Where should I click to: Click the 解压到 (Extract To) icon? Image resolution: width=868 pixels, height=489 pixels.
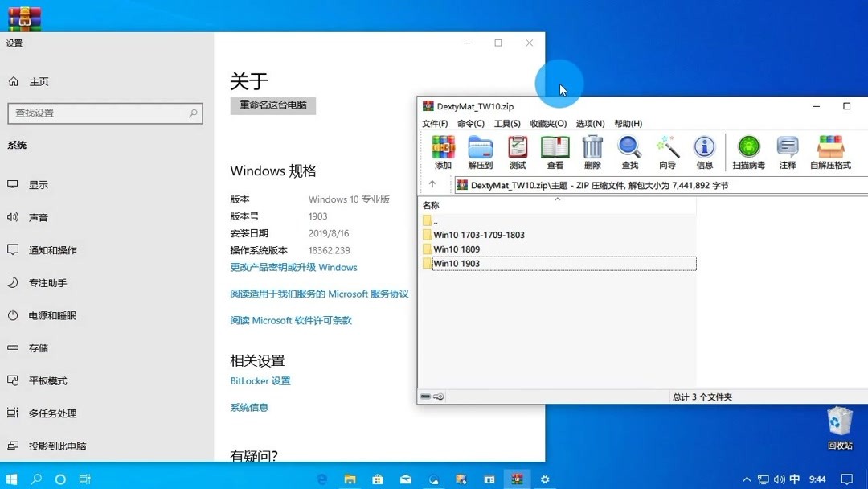pyautogui.click(x=480, y=153)
